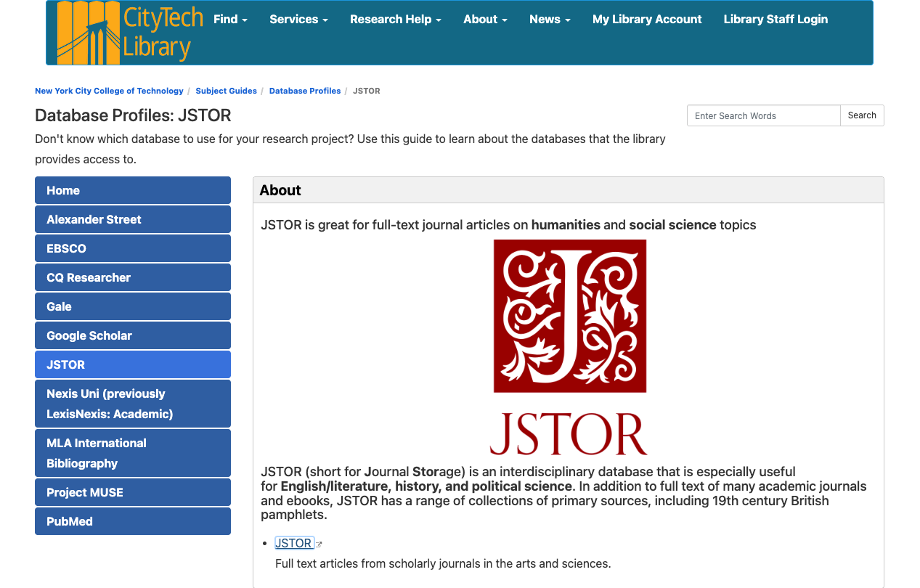
Task: Open the Find dropdown menu
Action: point(230,20)
